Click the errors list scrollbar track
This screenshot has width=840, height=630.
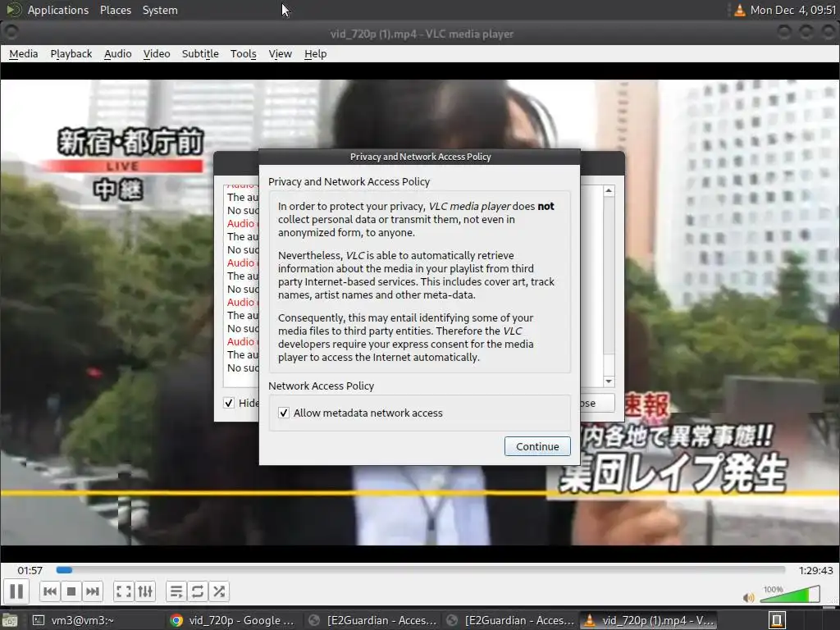pos(609,285)
